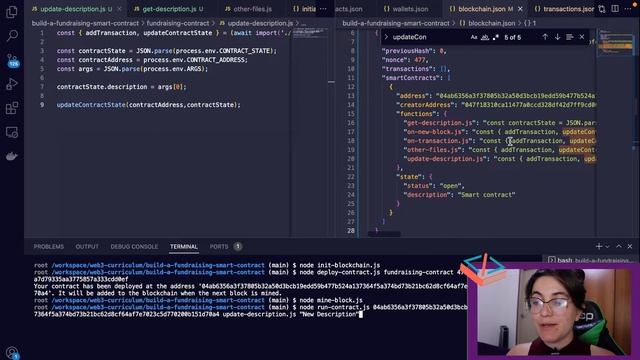The width and height of the screenshot is (640, 360).
Task: Open the Remote Explorer view
Action: 12,132
